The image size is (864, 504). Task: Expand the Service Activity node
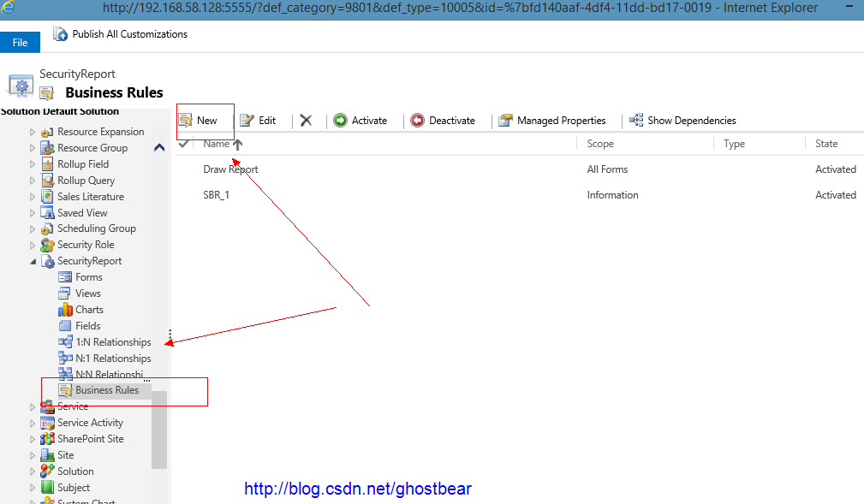(32, 423)
